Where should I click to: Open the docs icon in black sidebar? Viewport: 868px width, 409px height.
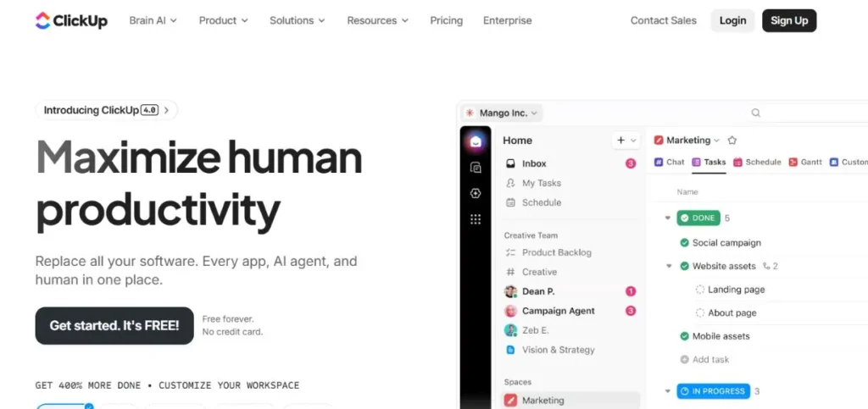click(476, 168)
